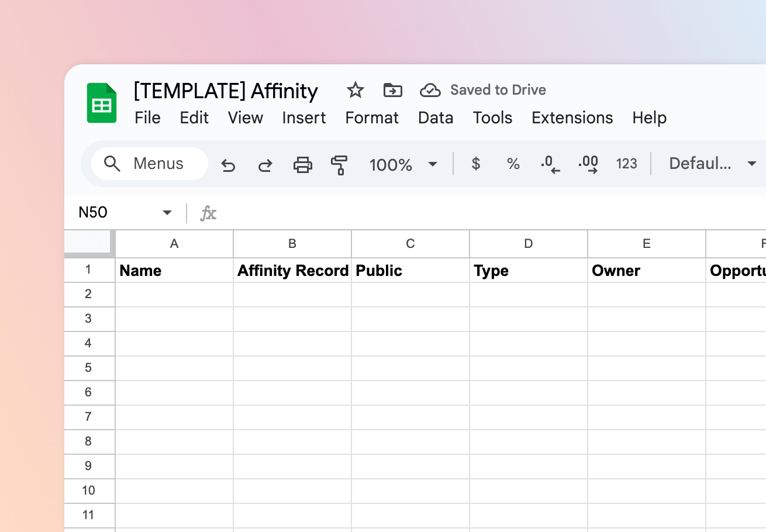Select row 4 header
Image resolution: width=766 pixels, height=532 pixels.
tap(89, 343)
